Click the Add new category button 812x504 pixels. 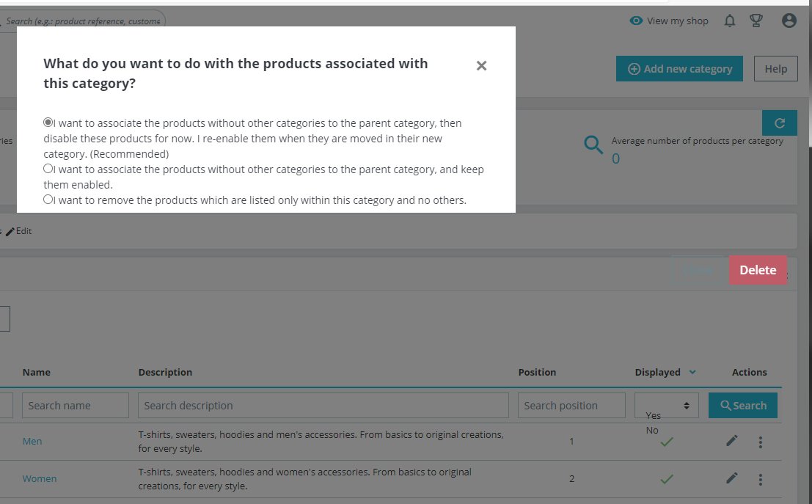679,69
